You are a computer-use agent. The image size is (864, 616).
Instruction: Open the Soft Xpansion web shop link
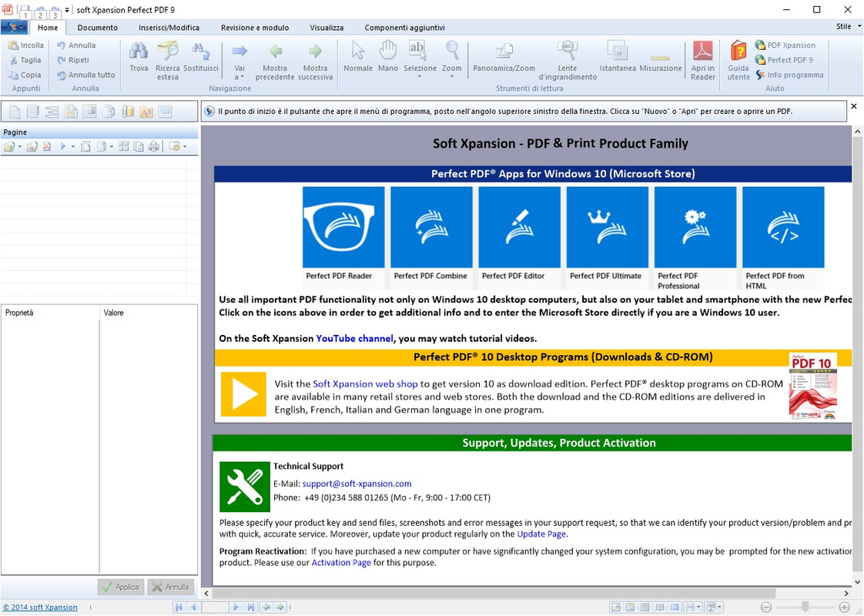pyautogui.click(x=365, y=383)
